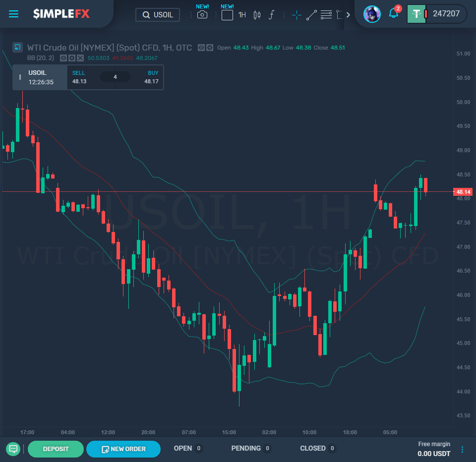The height and width of the screenshot is (462, 476).
Task: Open the hamburger main menu
Action: (x=13, y=14)
